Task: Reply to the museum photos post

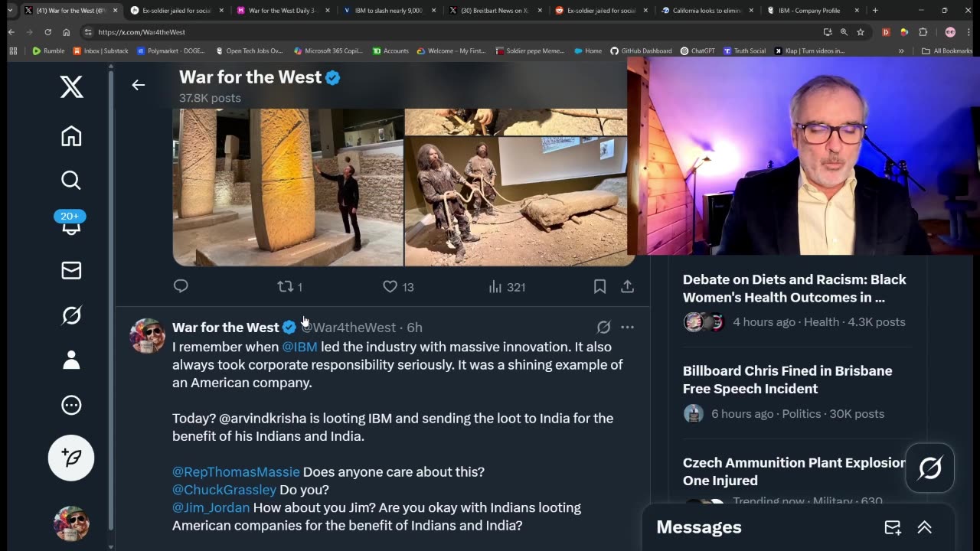Action: point(181,286)
